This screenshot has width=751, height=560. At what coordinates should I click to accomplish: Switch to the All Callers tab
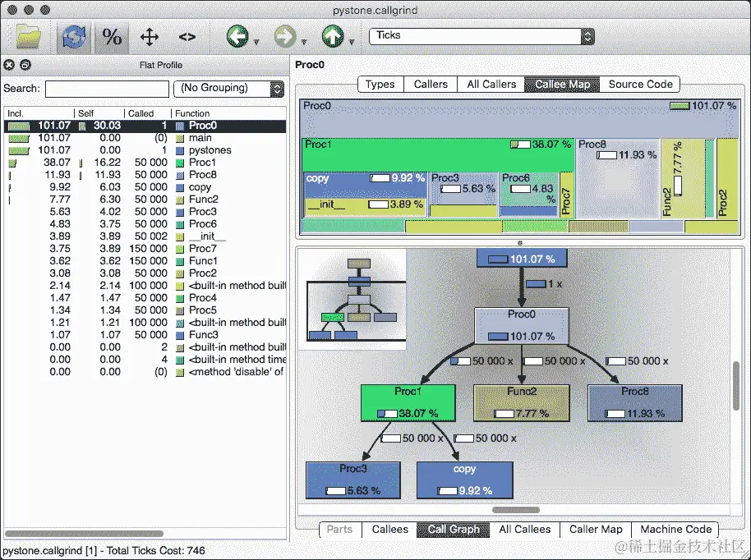pyautogui.click(x=491, y=85)
